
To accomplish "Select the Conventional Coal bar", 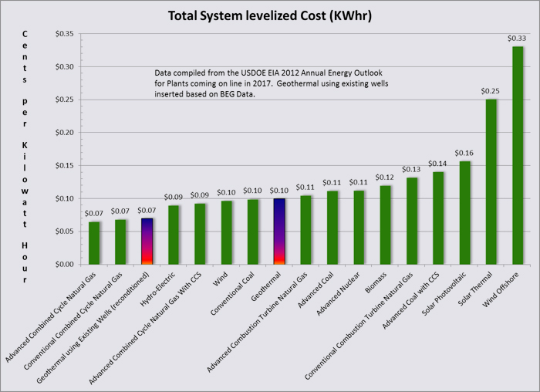I will click(x=253, y=232).
